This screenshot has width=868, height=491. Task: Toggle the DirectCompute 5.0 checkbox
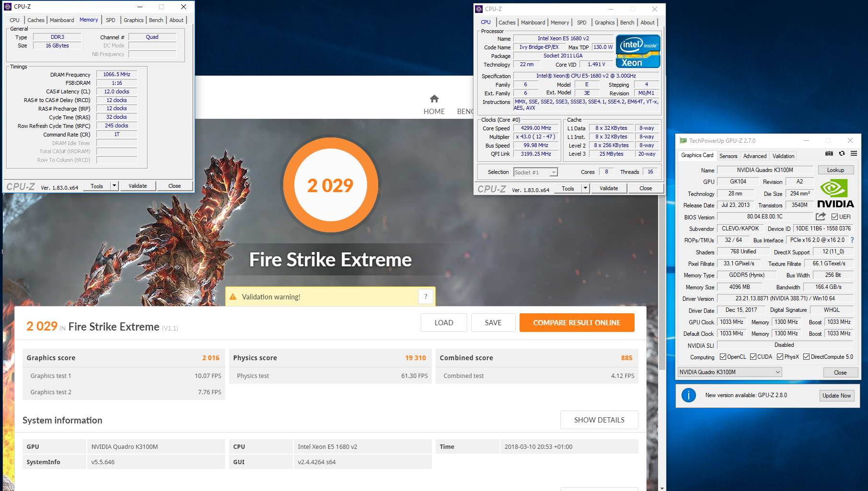click(x=806, y=357)
